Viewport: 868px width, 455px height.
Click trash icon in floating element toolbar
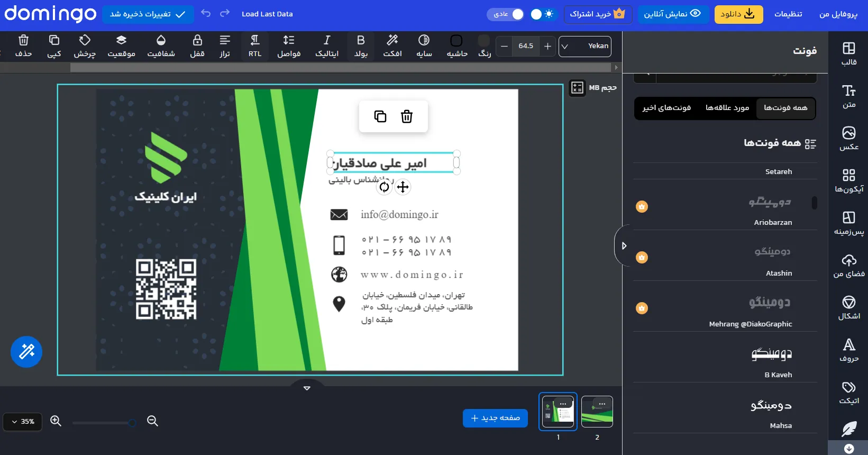tap(406, 116)
